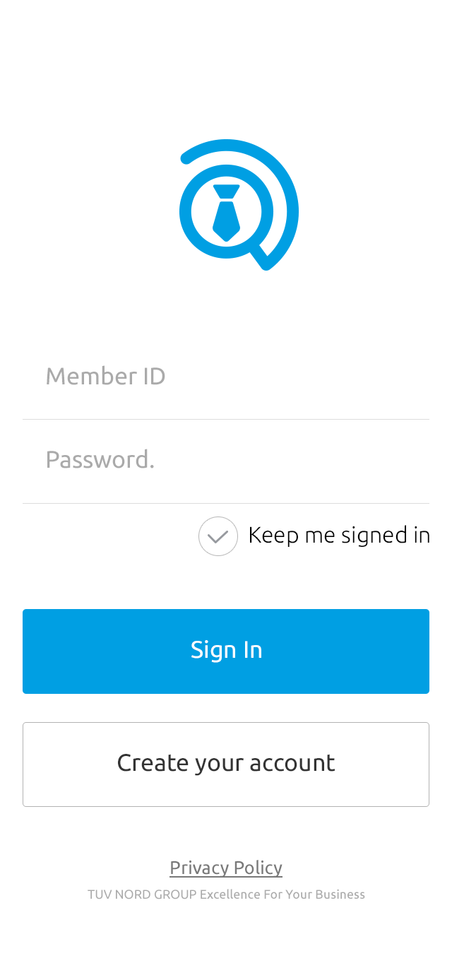
Task: Click the divider line below Password field
Action: click(226, 504)
